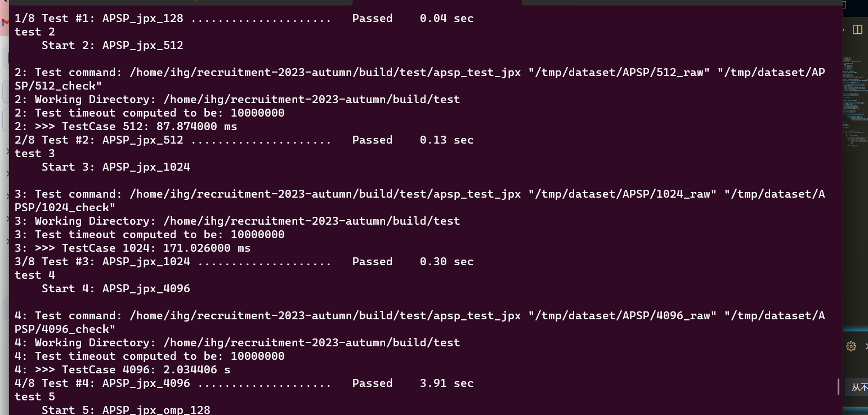
Task: Click the "Start 3: APSP_jpx_1024" line
Action: point(116,167)
